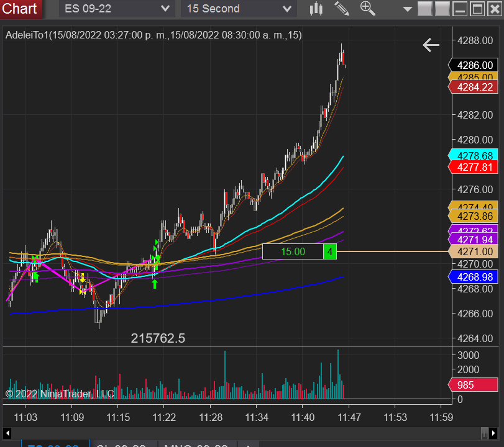Viewport: 504px width, 447px height.
Task: Click the horizontal scrollbar right arrow
Action: 493,433
